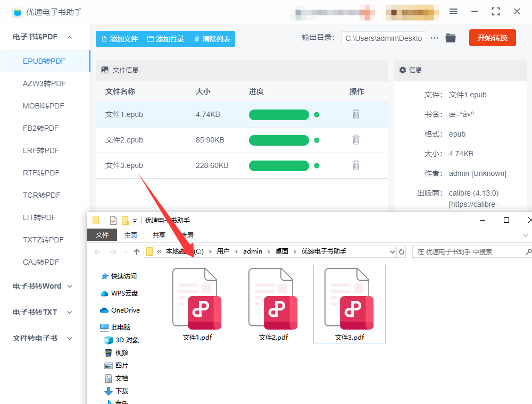Select OneDrive in navigation pane
Viewport: 532px width, 404px height.
120,310
